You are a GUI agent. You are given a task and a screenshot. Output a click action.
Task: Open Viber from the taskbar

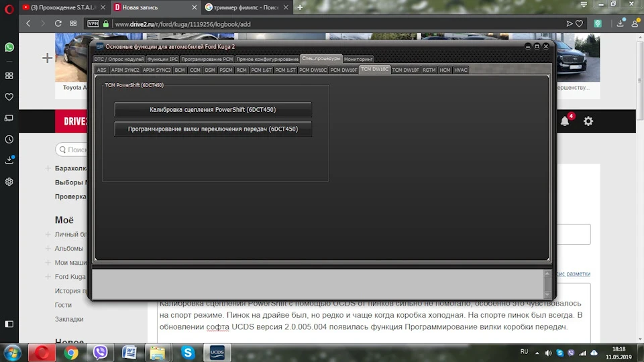coord(100,353)
